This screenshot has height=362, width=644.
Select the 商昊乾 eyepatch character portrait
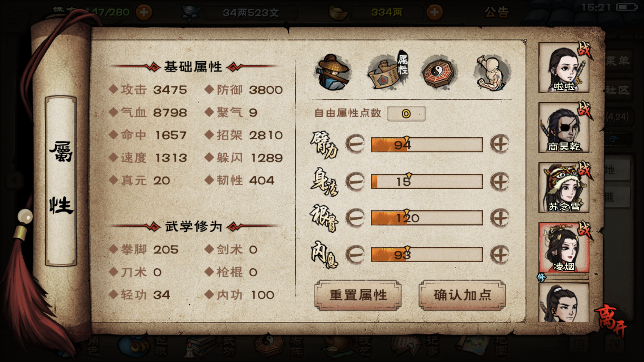(x=564, y=128)
